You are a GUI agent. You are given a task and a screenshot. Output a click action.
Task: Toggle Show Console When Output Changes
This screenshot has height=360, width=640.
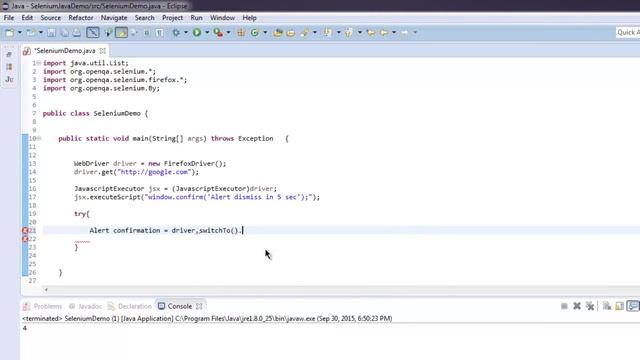pyautogui.click(x=633, y=306)
